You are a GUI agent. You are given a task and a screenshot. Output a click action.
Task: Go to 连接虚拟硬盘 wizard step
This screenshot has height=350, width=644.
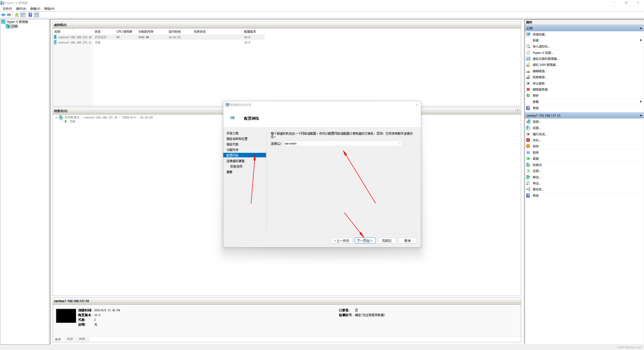(x=235, y=161)
